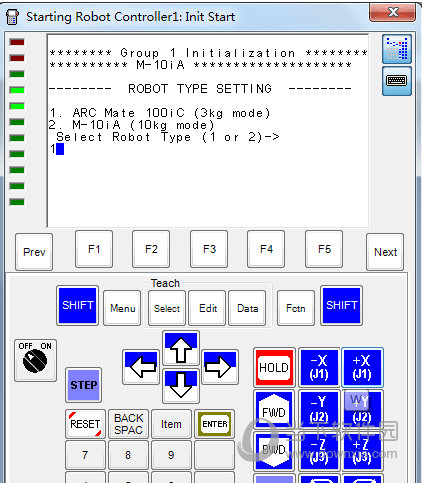This screenshot has width=422, height=483.
Task: Click the 'M-10iA (10kg mode)' option line
Action: point(132,125)
